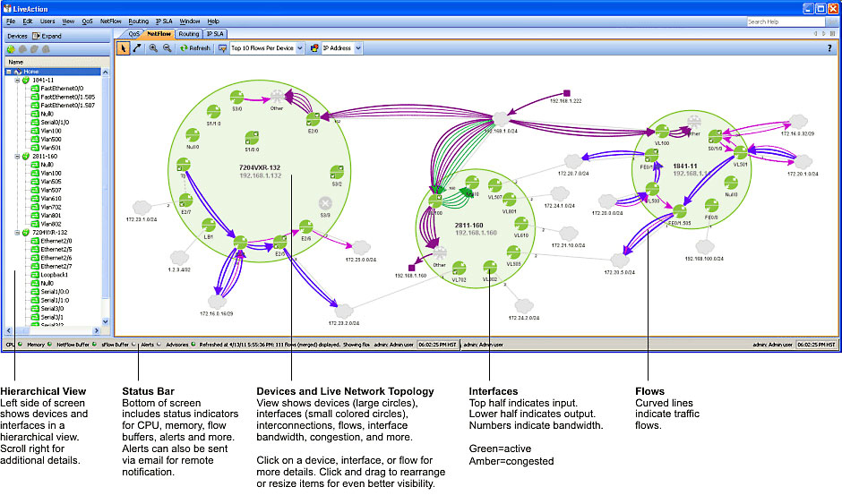Select the arrow pointer tool
Image resolution: width=842 pixels, height=504 pixels.
coord(123,48)
